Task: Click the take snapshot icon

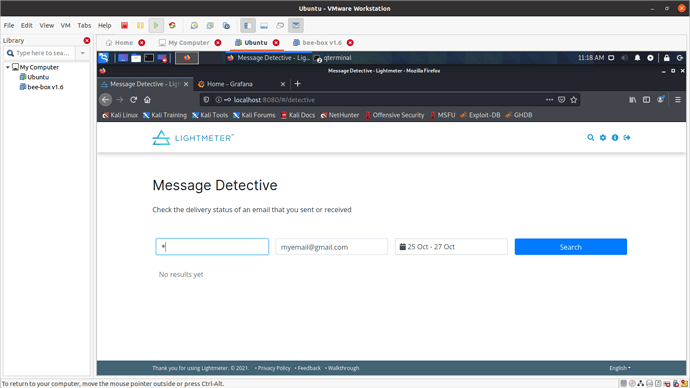Action: [x=194, y=26]
